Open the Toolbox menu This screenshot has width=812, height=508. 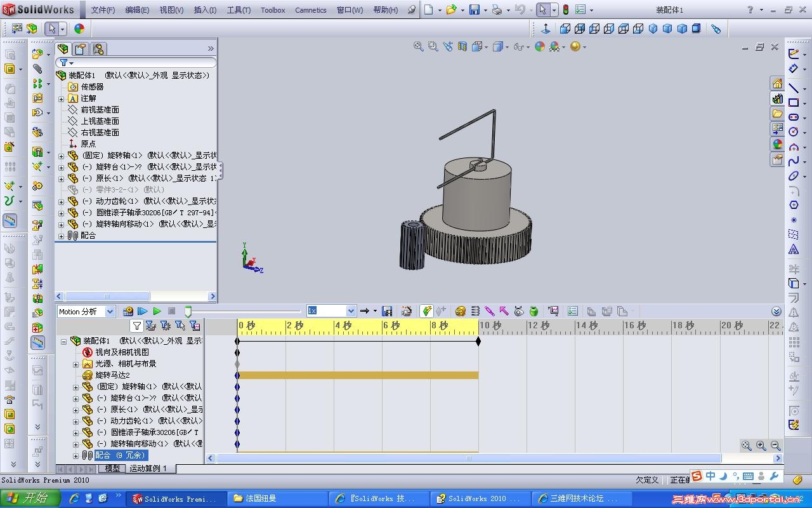pos(273,10)
